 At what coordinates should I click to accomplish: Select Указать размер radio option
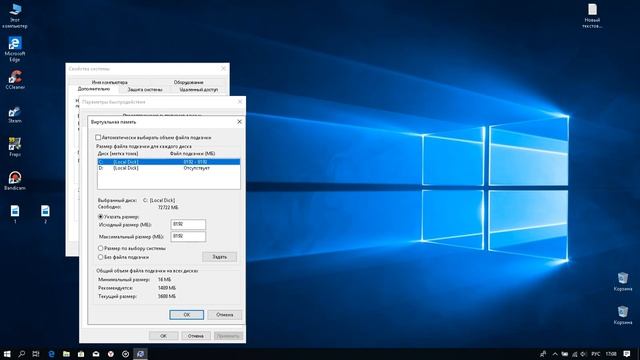tap(100, 217)
